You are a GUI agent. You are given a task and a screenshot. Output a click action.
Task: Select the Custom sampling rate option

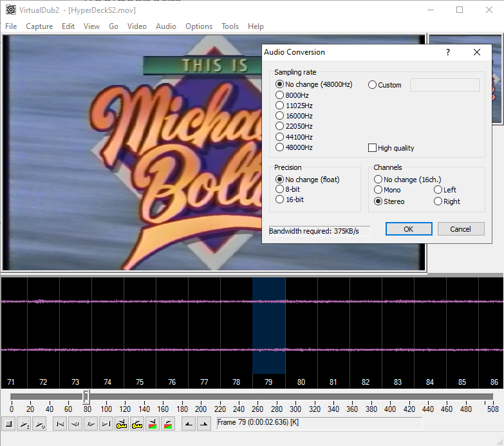385,85
